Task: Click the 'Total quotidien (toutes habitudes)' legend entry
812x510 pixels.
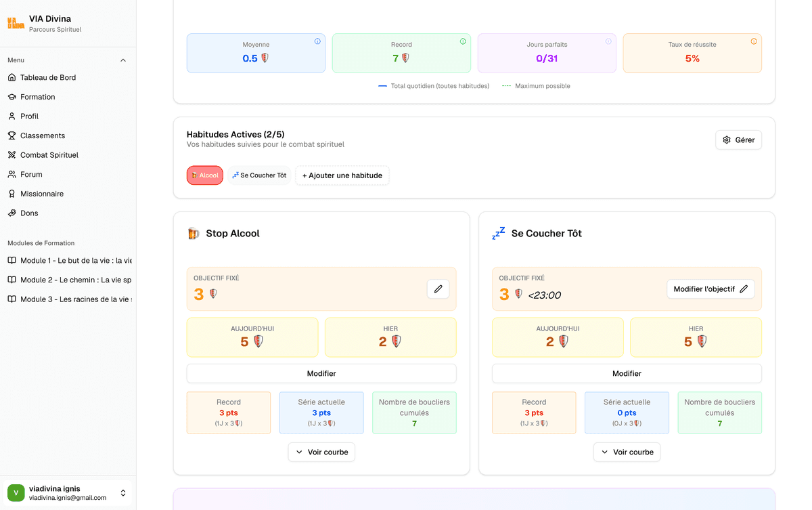Action: coord(434,86)
